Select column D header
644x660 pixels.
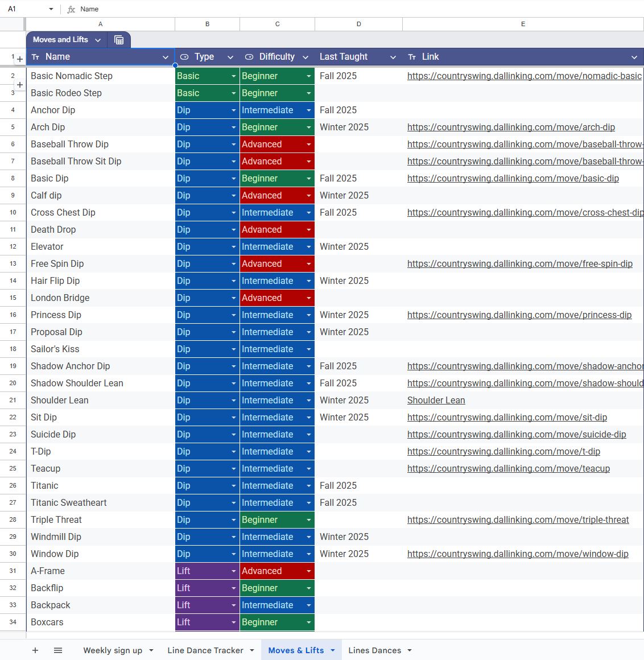[358, 24]
